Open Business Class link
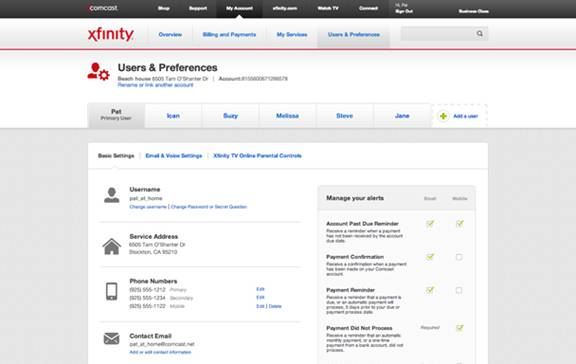The height and width of the screenshot is (364, 576). (474, 11)
